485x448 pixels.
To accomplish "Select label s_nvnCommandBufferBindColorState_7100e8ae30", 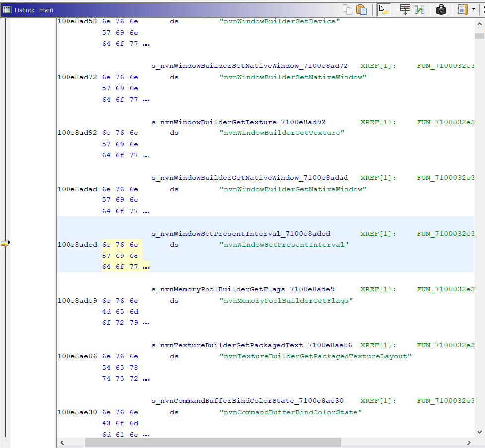I will pos(247,401).
